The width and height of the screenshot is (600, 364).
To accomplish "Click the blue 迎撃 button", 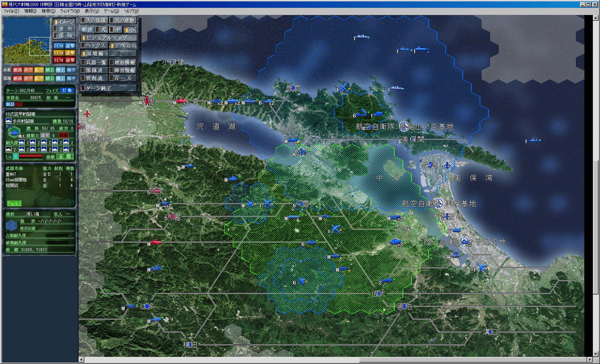I will (x=70, y=46).
